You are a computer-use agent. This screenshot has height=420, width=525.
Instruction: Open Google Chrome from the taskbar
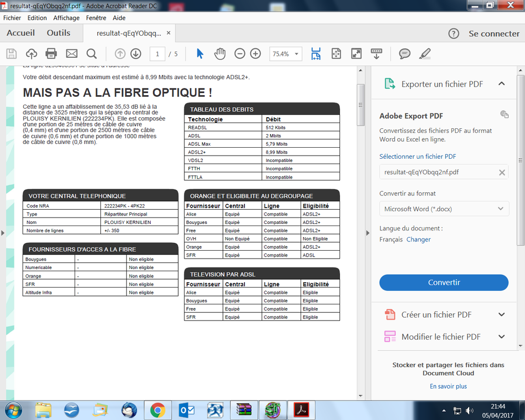coord(158,409)
